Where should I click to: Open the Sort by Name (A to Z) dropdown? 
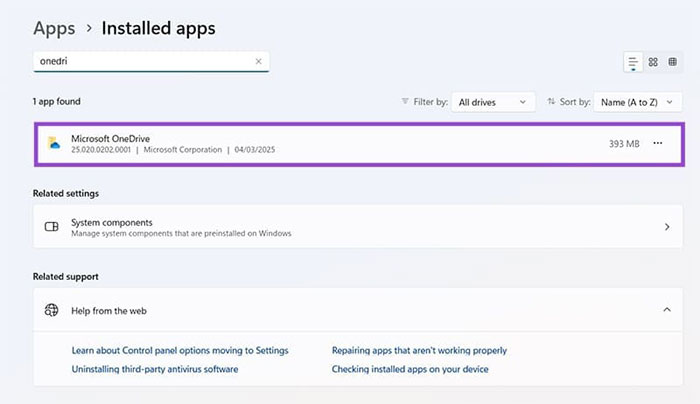(638, 102)
